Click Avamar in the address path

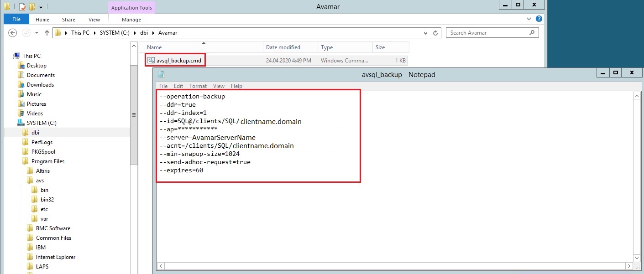pyautogui.click(x=168, y=33)
